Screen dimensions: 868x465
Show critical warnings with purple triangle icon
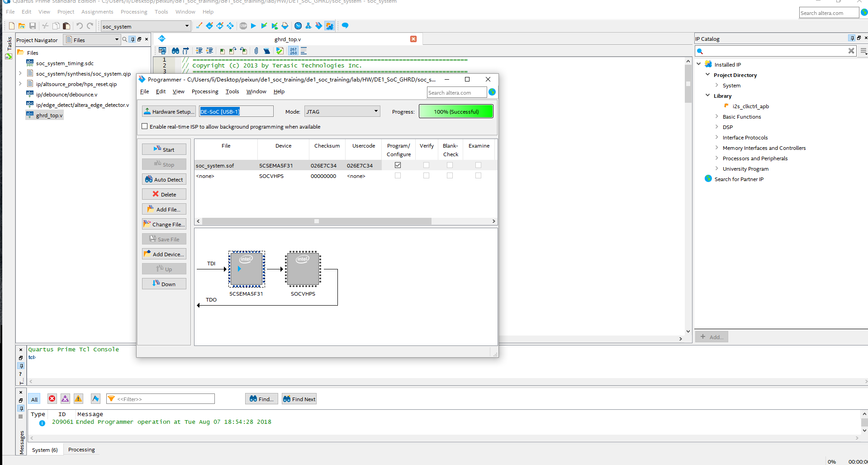[x=65, y=398]
